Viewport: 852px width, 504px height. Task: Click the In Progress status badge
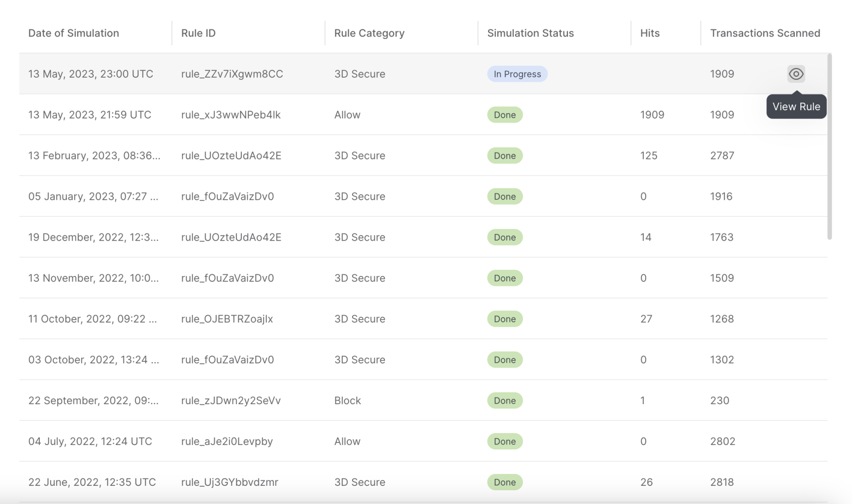tap(517, 74)
